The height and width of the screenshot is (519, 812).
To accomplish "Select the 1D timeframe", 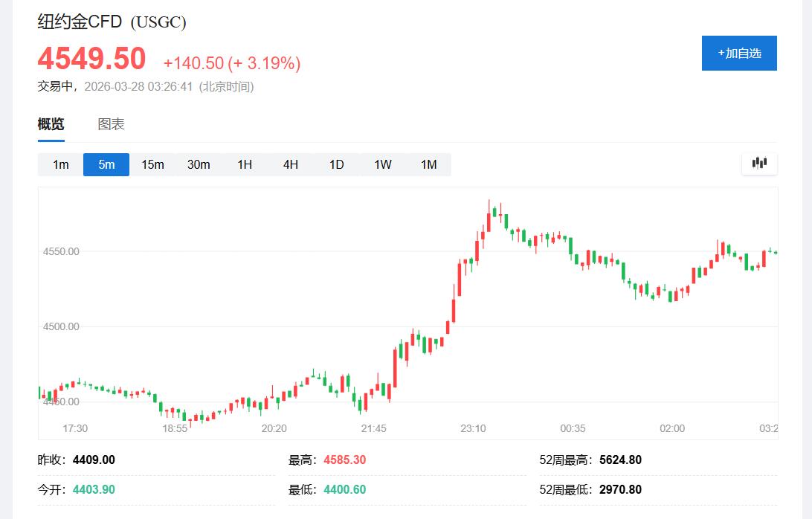I will coord(336,164).
